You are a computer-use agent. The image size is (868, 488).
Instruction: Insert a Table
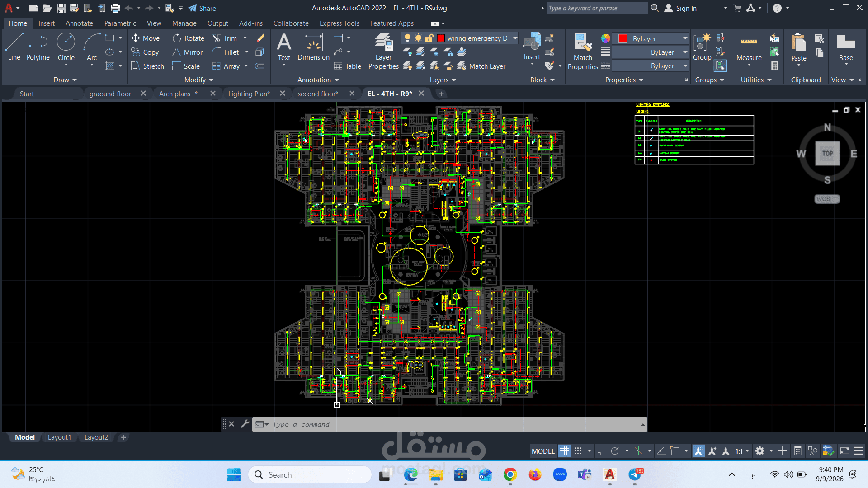[347, 66]
